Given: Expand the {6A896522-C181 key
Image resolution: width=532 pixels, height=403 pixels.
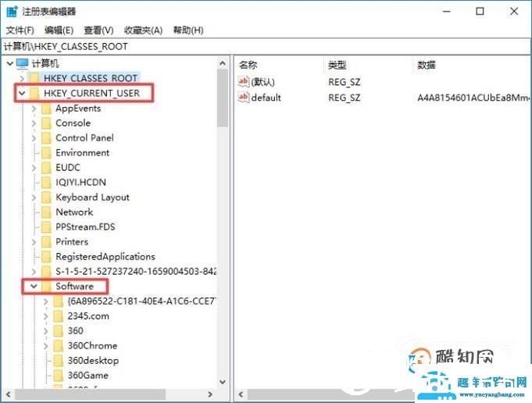Looking at the screenshot, I should tap(46, 301).
